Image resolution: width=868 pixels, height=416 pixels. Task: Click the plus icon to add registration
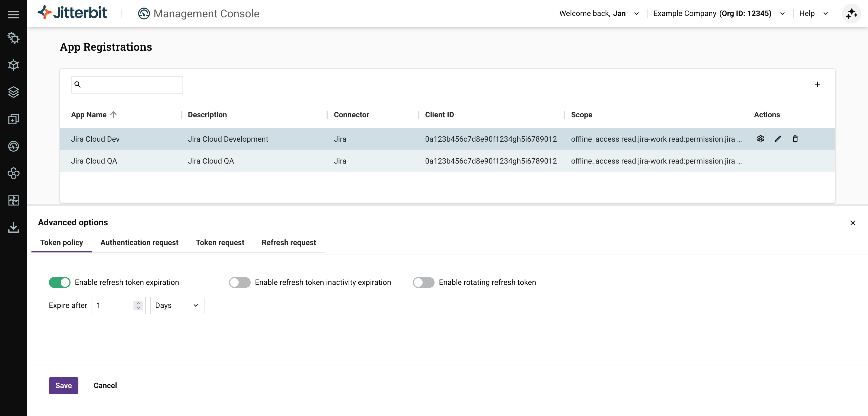click(x=818, y=84)
